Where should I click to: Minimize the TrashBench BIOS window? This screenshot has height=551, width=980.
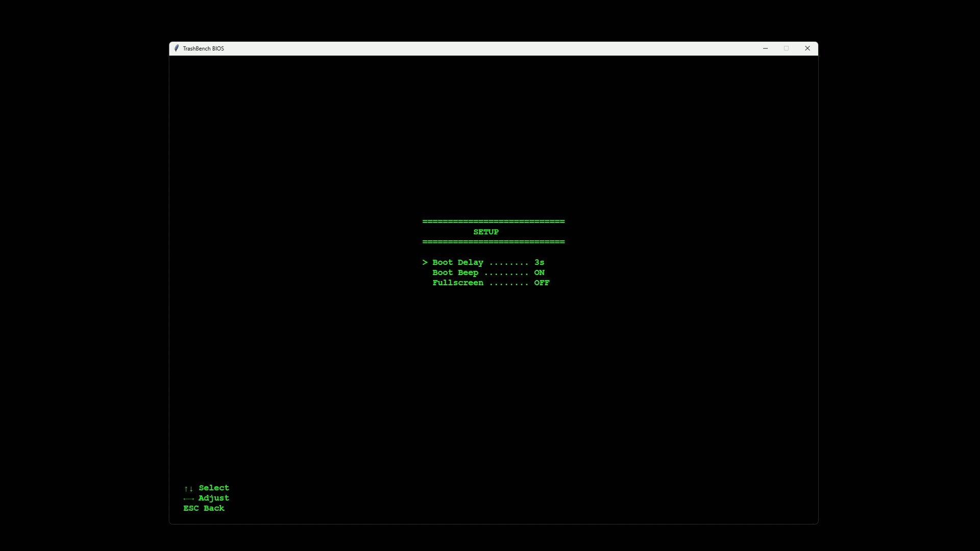[765, 48]
